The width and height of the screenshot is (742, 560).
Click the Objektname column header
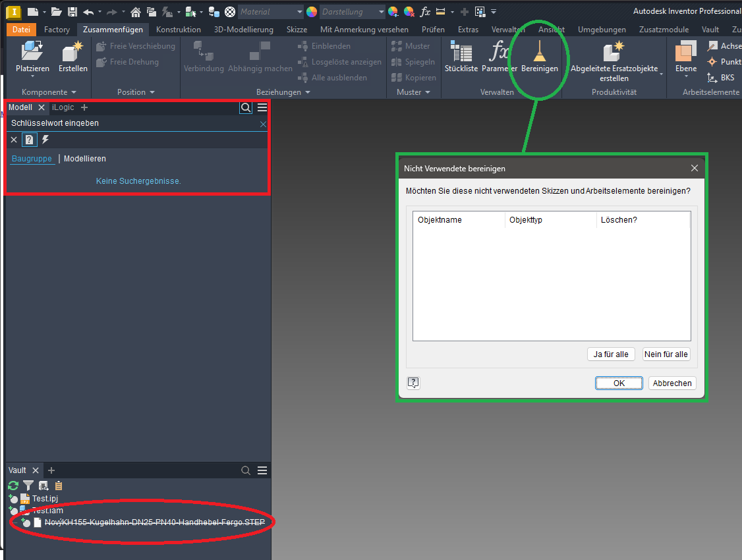coord(459,220)
